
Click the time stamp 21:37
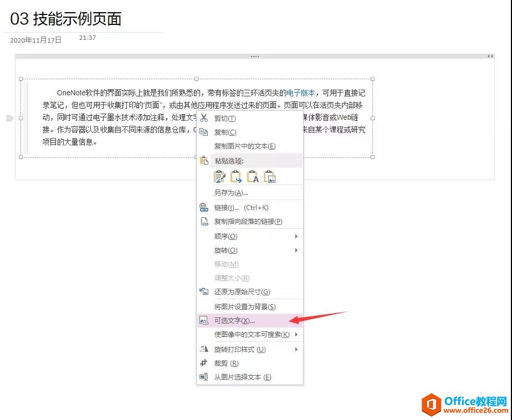pos(88,38)
